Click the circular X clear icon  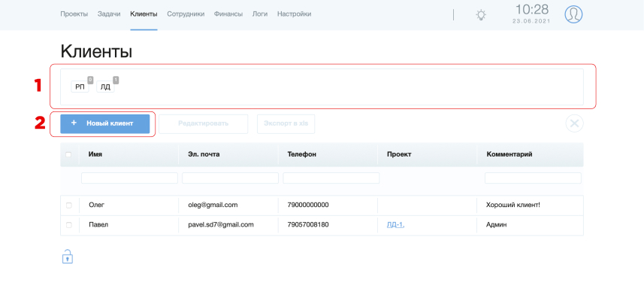pyautogui.click(x=574, y=123)
